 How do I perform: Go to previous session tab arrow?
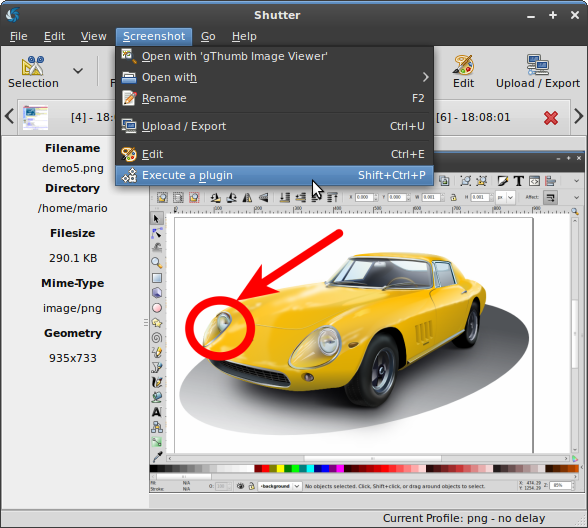(x=9, y=117)
